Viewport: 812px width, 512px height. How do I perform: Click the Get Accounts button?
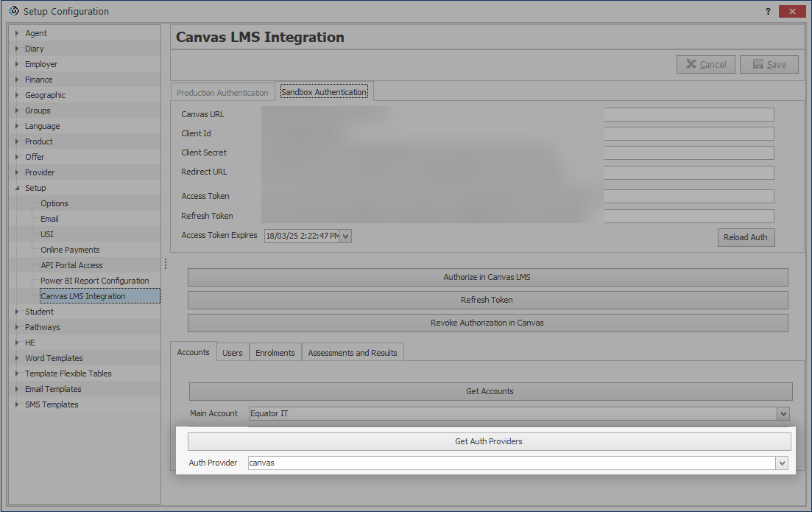[490, 391]
